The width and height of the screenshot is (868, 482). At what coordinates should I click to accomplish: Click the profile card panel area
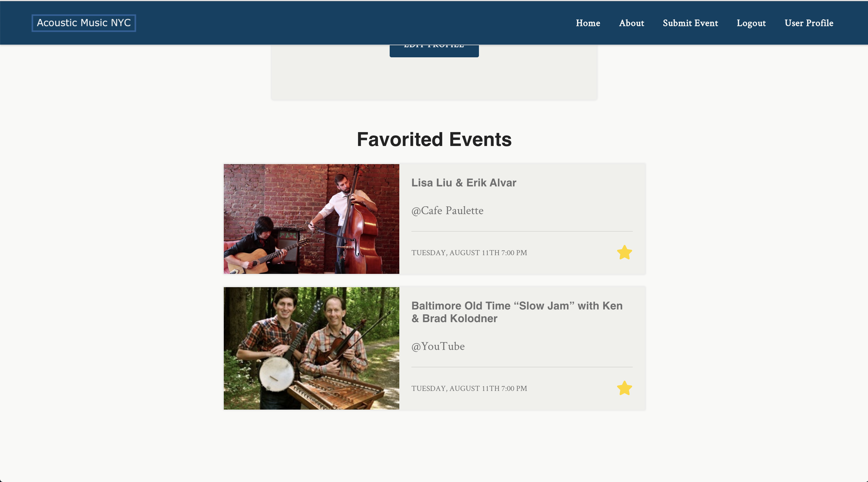(434, 78)
